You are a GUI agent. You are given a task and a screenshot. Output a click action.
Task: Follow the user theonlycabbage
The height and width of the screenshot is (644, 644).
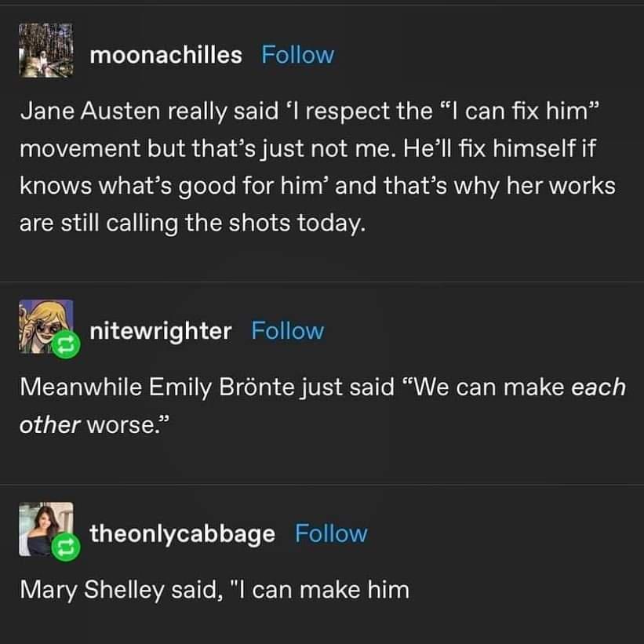click(331, 533)
